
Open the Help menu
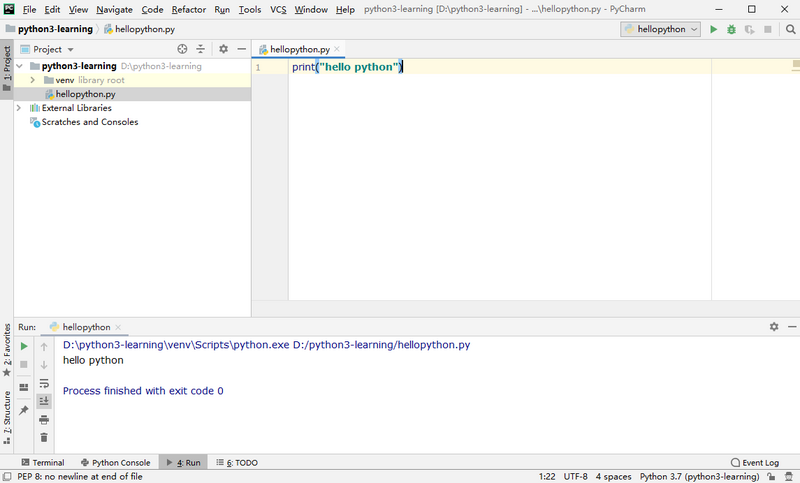pyautogui.click(x=345, y=9)
